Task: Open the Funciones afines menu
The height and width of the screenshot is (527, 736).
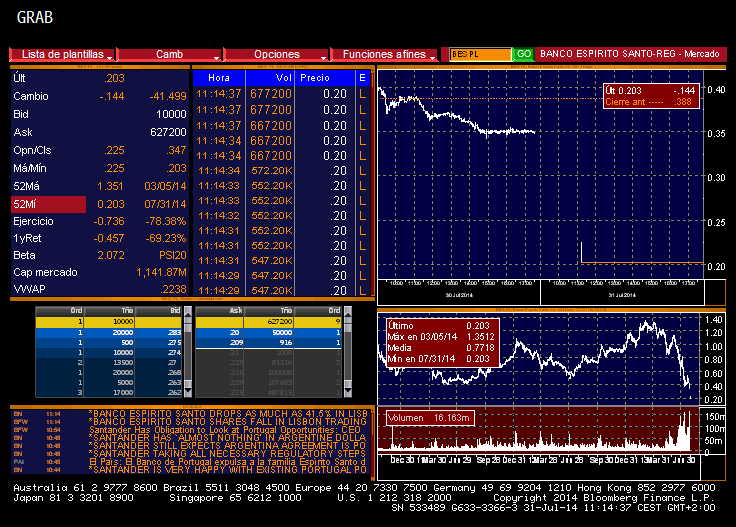Action: tap(383, 54)
